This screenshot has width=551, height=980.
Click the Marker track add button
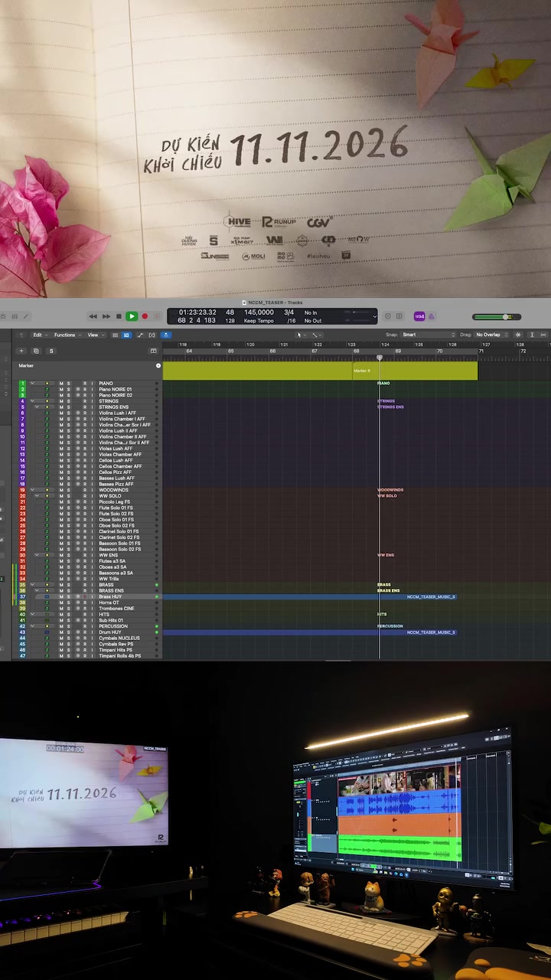tap(158, 365)
